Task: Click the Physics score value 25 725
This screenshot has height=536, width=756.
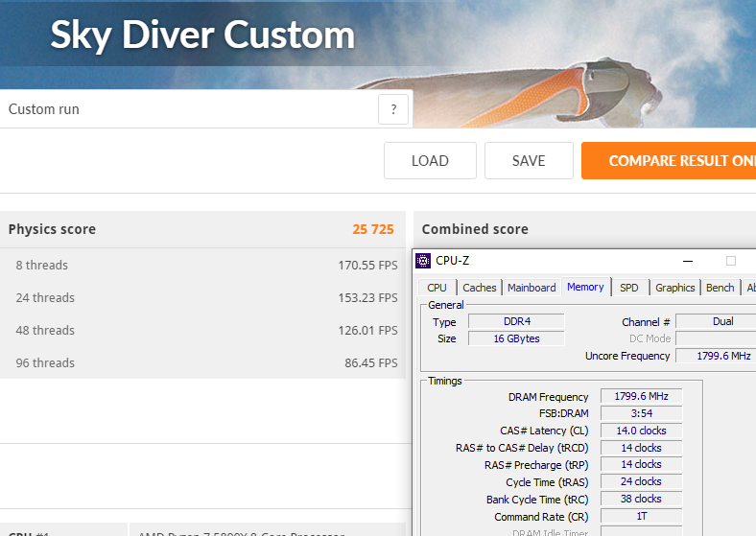Action: point(373,229)
